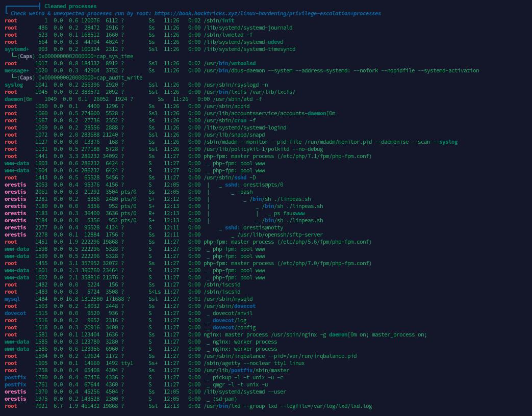Click the systemd-udevd command text
532x416 pixels.
(243, 42)
